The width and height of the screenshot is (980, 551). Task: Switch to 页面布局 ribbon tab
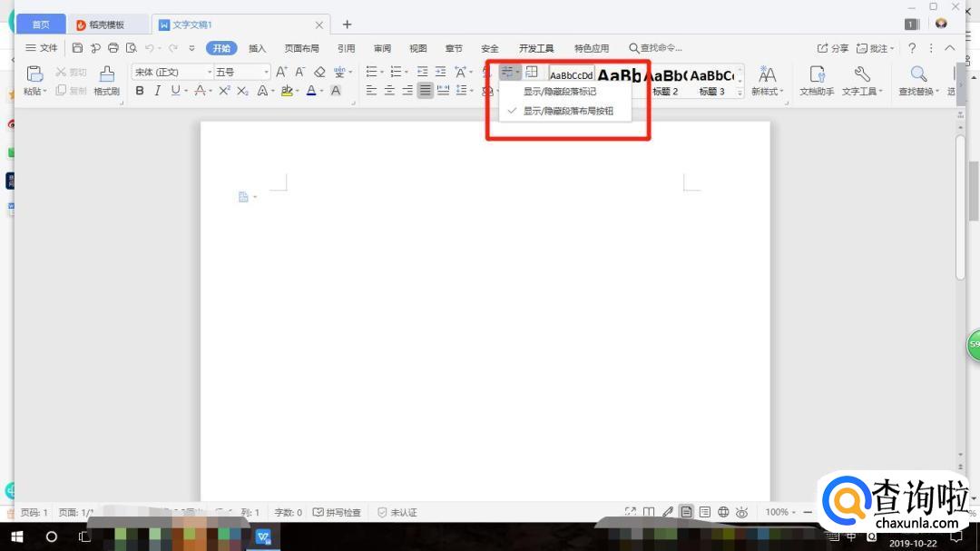302,48
